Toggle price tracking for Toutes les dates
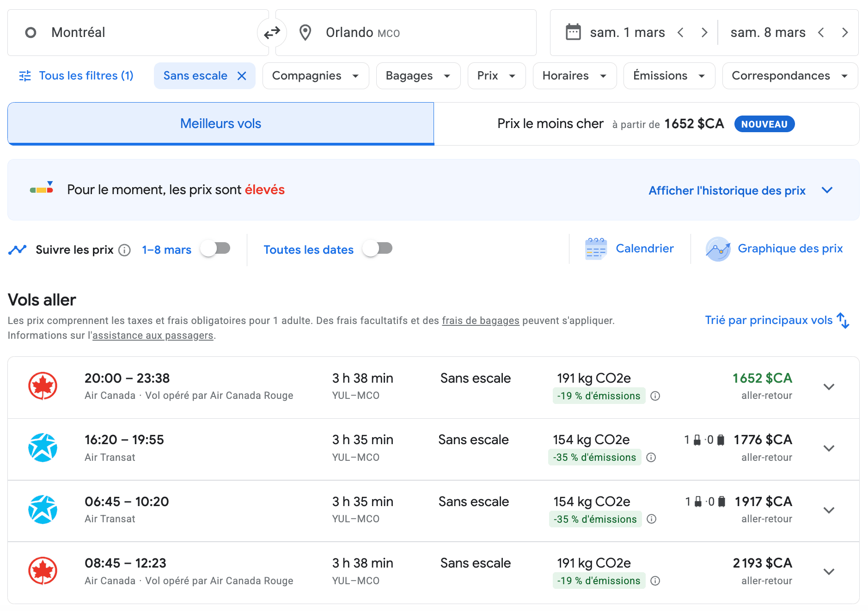 pyautogui.click(x=378, y=249)
